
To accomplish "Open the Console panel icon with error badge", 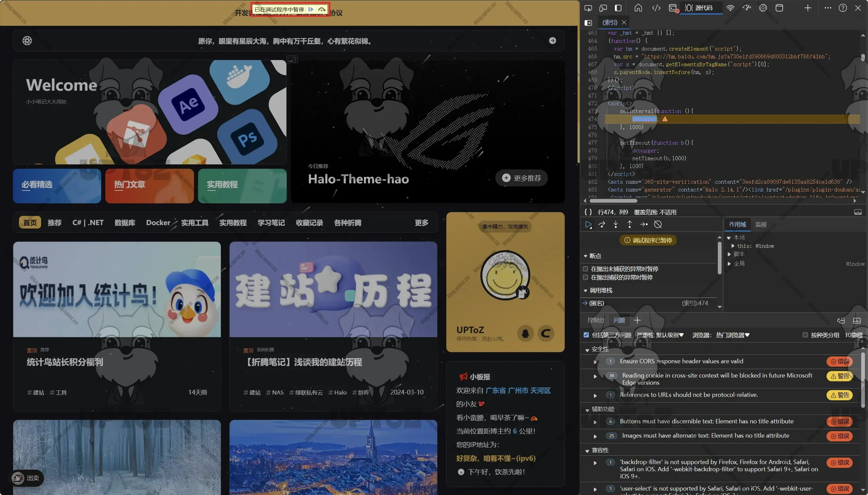I will [673, 8].
